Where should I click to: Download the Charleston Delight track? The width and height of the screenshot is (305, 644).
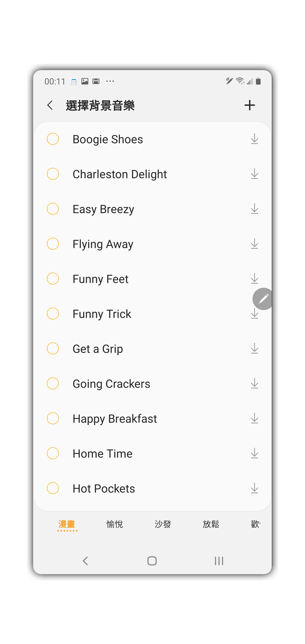coord(254,174)
